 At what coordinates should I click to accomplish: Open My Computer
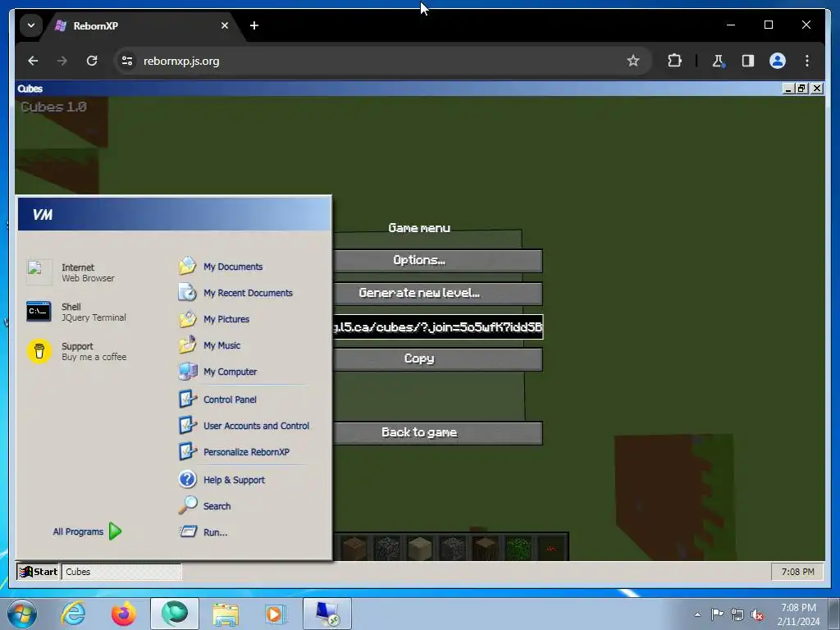click(x=218, y=372)
